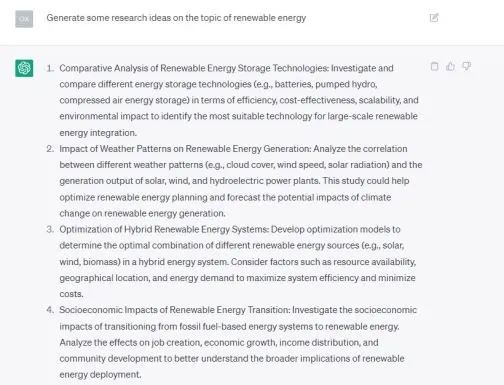Viewport: 504px width, 385px height.
Task: Give the response a thumbs up
Action: pyautogui.click(x=450, y=67)
